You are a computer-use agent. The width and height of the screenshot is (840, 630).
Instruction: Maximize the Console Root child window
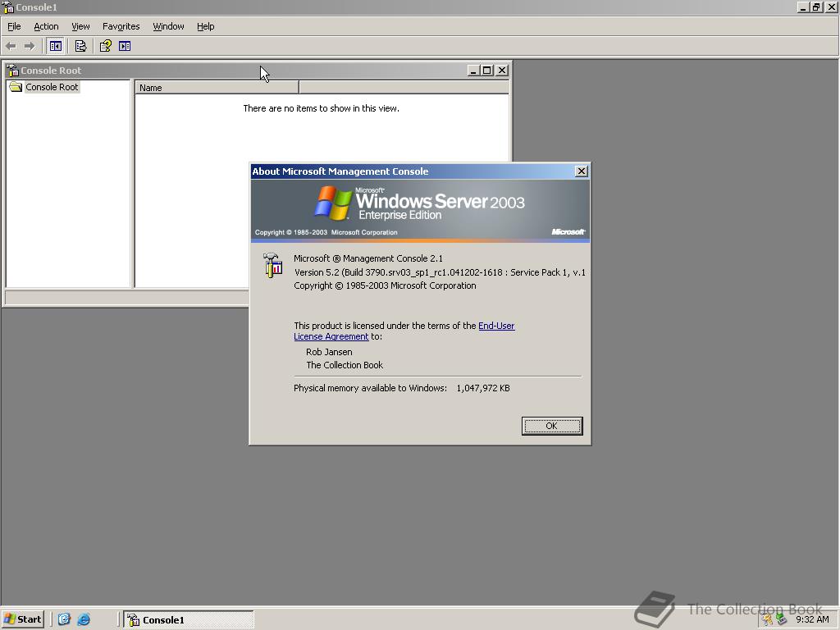point(487,71)
